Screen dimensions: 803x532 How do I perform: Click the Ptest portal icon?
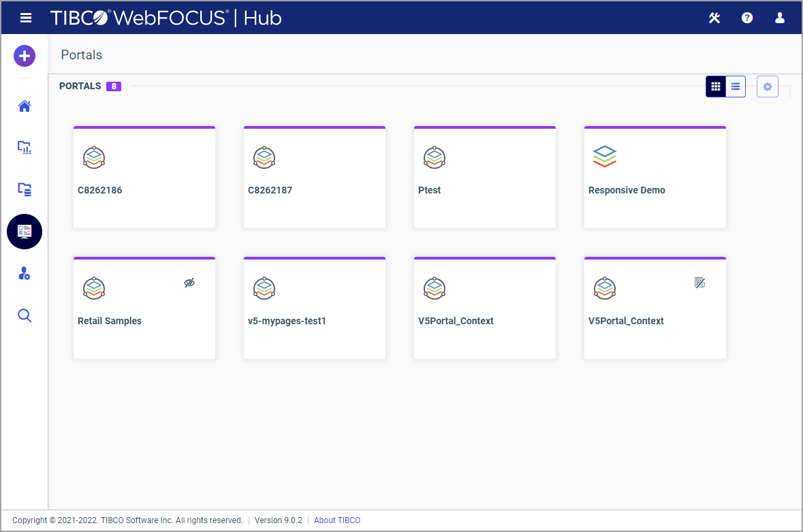coord(435,158)
